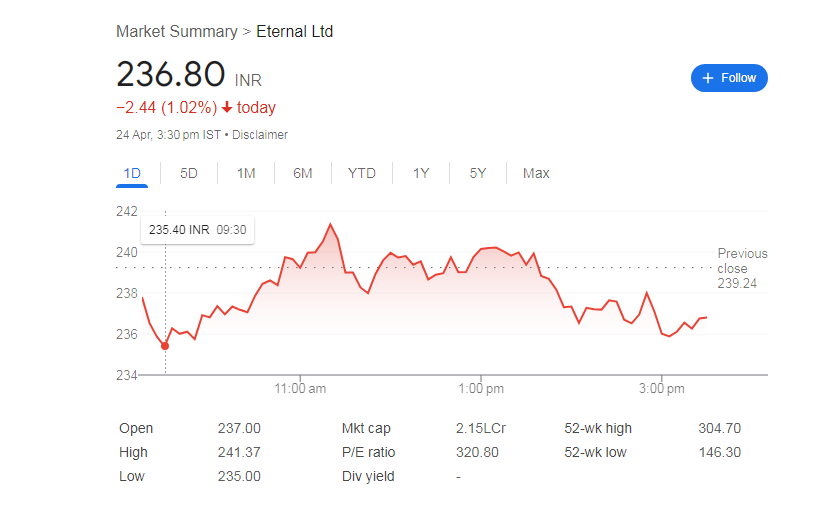Screen dimensions: 821x507
Task: Open the Market Summary breadcrumb link
Action: pyautogui.click(x=176, y=31)
